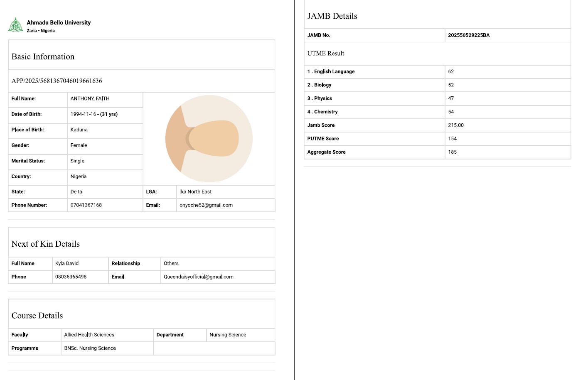Click the applicant profile photo placeholder
Image resolution: width=588 pixels, height=380 pixels.
209,139
